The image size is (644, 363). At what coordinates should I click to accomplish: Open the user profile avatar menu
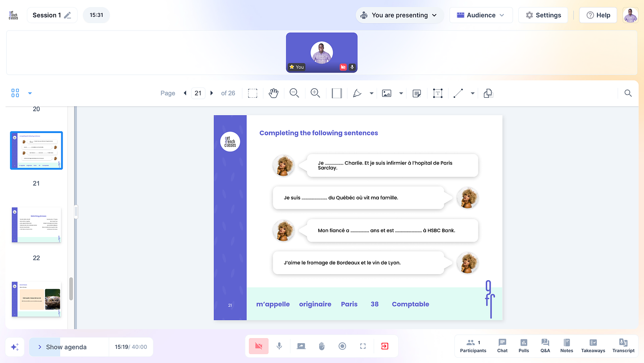(630, 15)
